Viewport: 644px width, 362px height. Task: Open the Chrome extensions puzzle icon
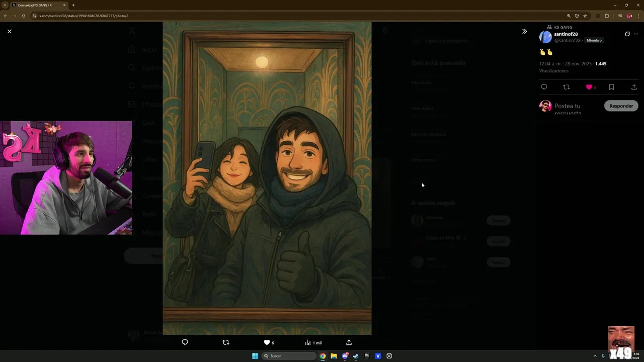[x=607, y=16]
